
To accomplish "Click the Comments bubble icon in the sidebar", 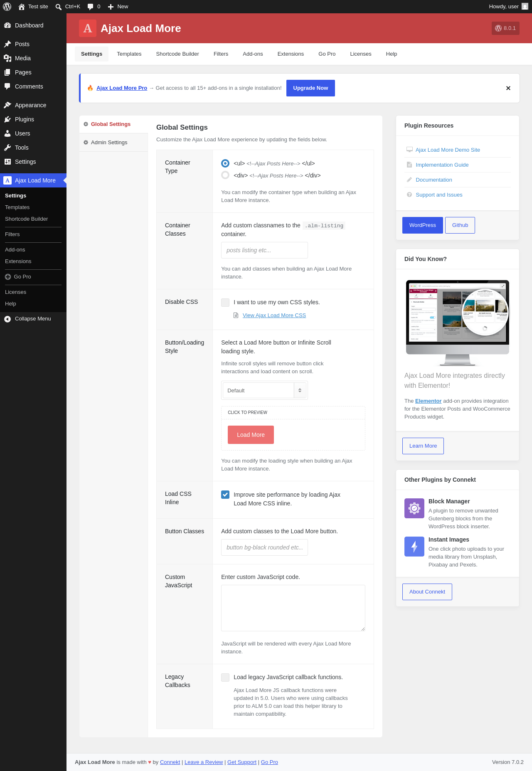I will [x=7, y=86].
